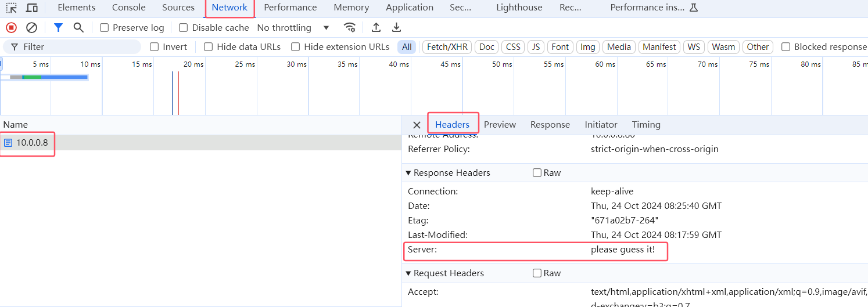Filter requests by Wasm
Image resolution: width=868 pixels, height=307 pixels.
click(723, 47)
